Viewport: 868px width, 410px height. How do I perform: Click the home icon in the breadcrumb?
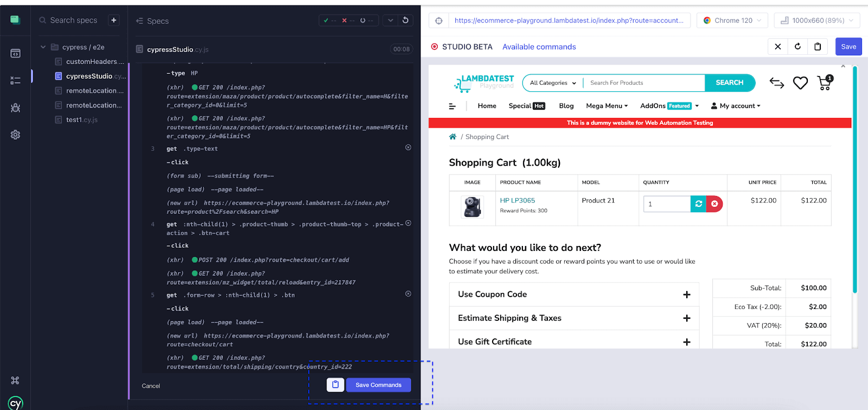tap(452, 137)
